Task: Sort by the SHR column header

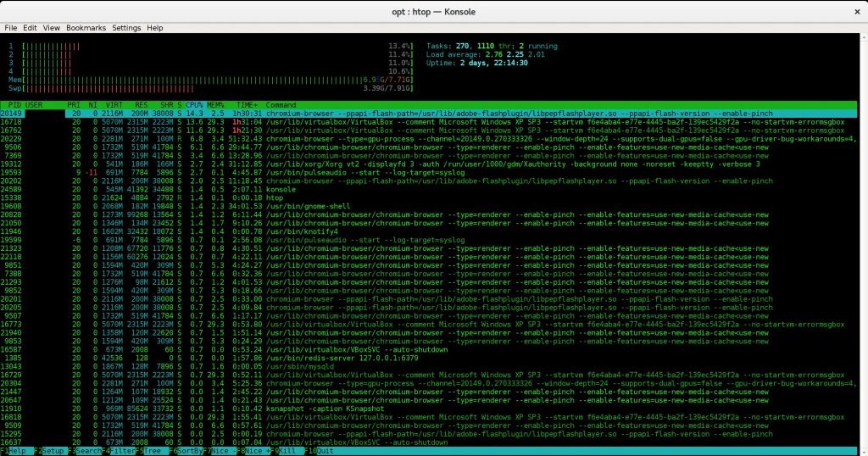Action: 166,105
